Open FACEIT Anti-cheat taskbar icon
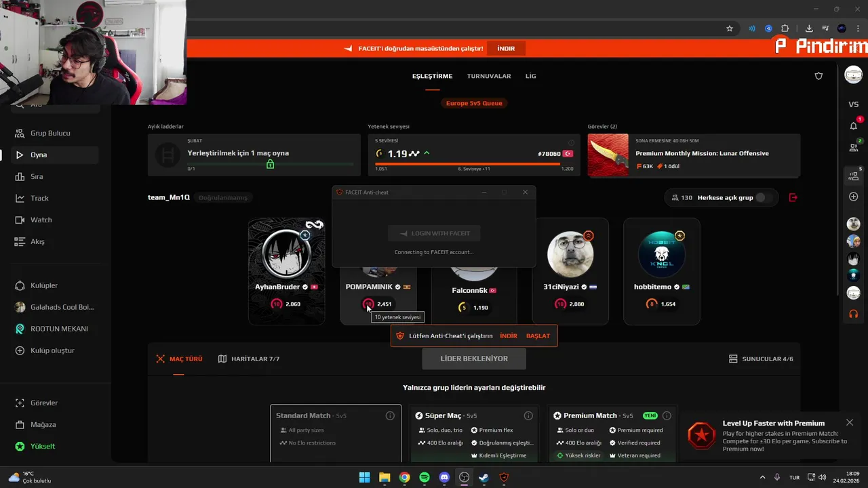 [x=504, y=477]
